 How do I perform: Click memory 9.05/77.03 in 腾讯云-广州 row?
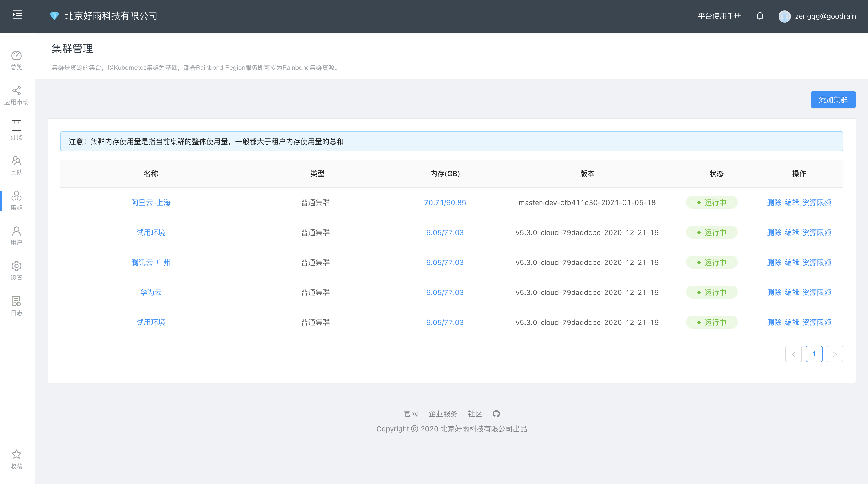coord(445,262)
